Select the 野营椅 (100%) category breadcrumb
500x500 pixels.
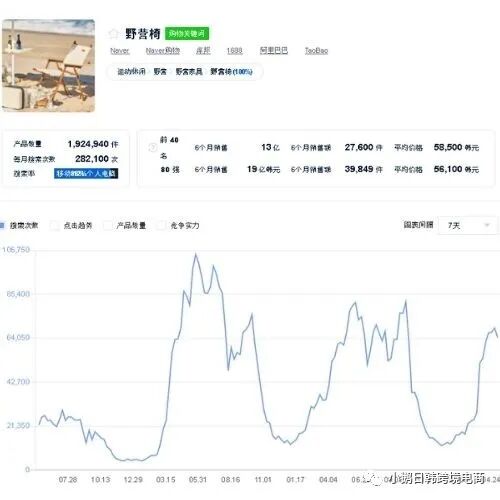pos(231,72)
